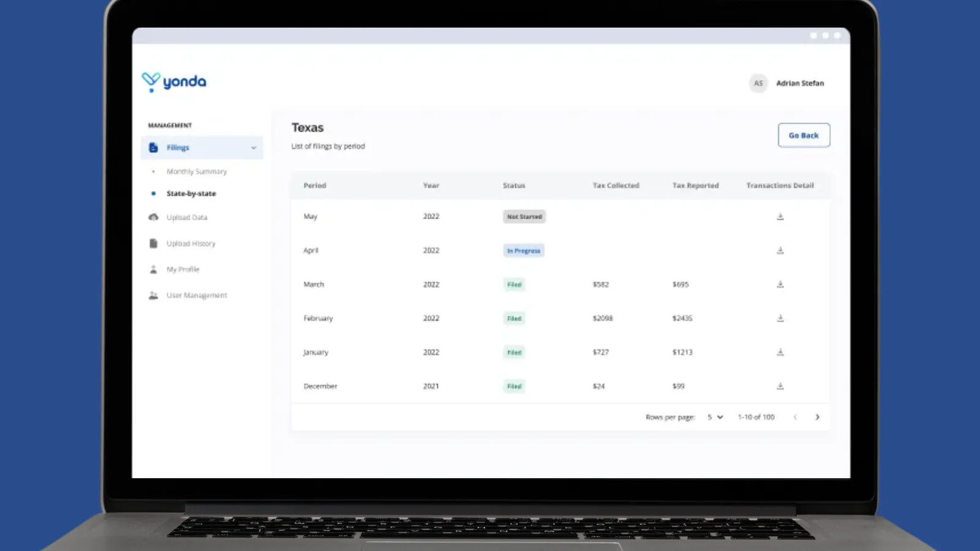
Task: Click the Not Started status badge
Action: (524, 217)
